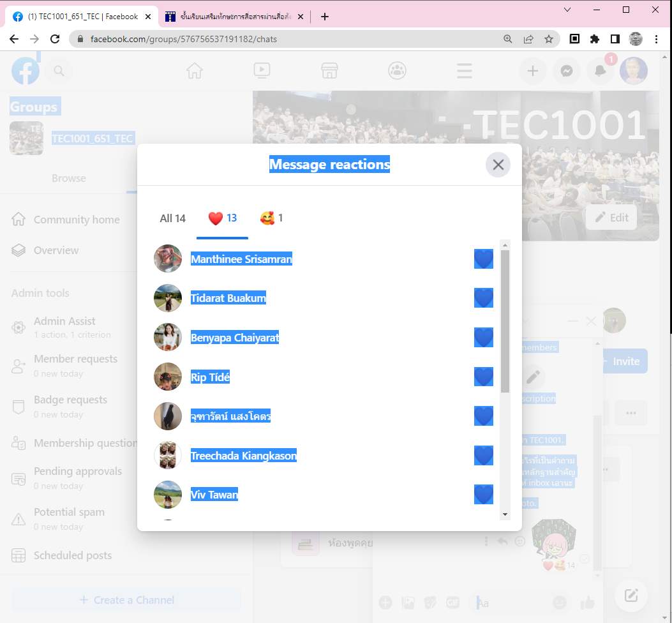Switch to the All 14 reactions tab
This screenshot has height=623, width=672.
coord(172,218)
